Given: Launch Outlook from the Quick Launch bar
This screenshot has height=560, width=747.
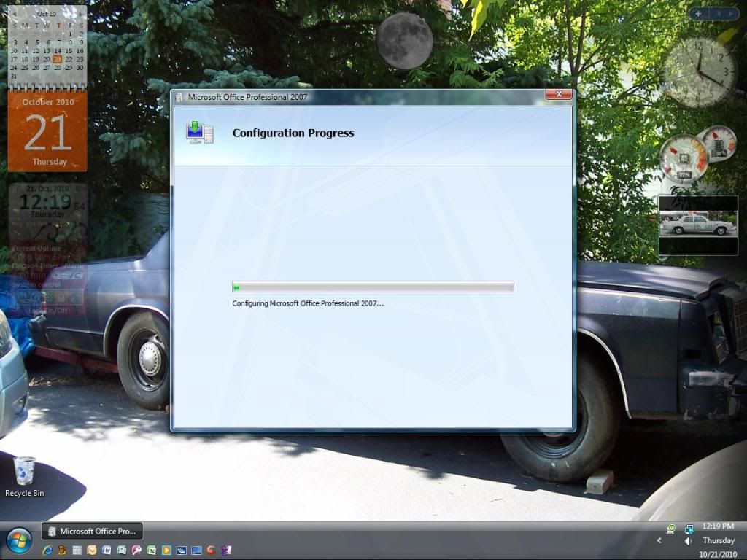Looking at the screenshot, I should tap(91, 551).
